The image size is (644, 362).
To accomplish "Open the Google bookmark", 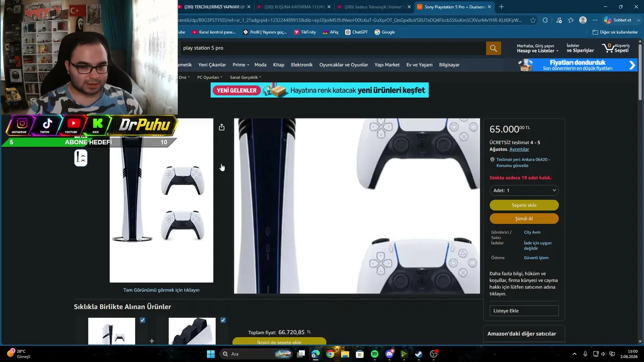I will click(384, 32).
